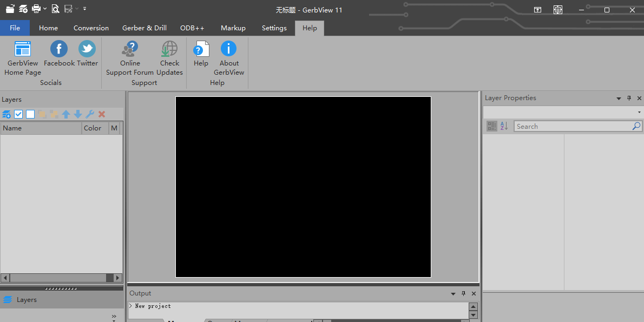Switch to the Gerber & Drill tab

click(x=144, y=28)
